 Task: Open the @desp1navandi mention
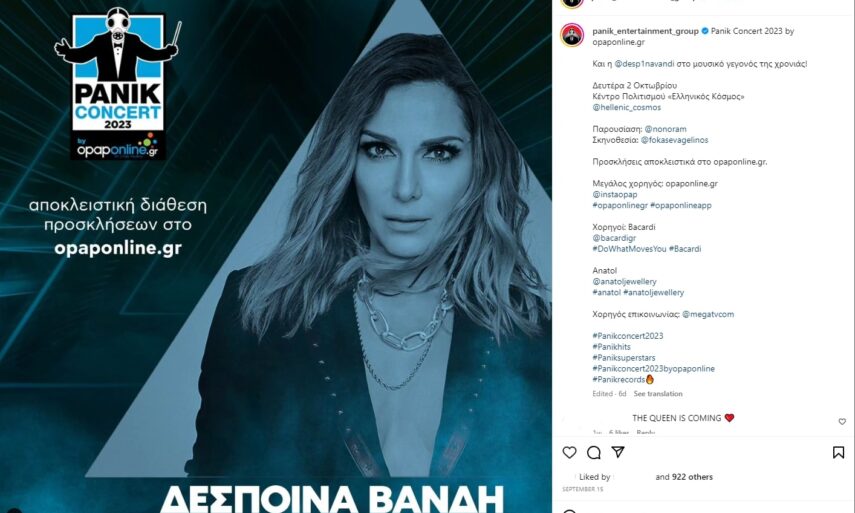coord(645,64)
